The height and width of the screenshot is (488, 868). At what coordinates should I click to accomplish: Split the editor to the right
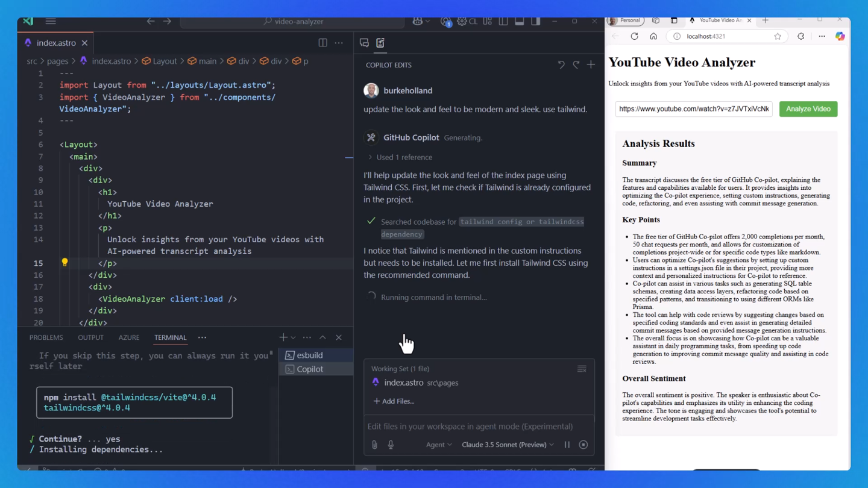322,43
